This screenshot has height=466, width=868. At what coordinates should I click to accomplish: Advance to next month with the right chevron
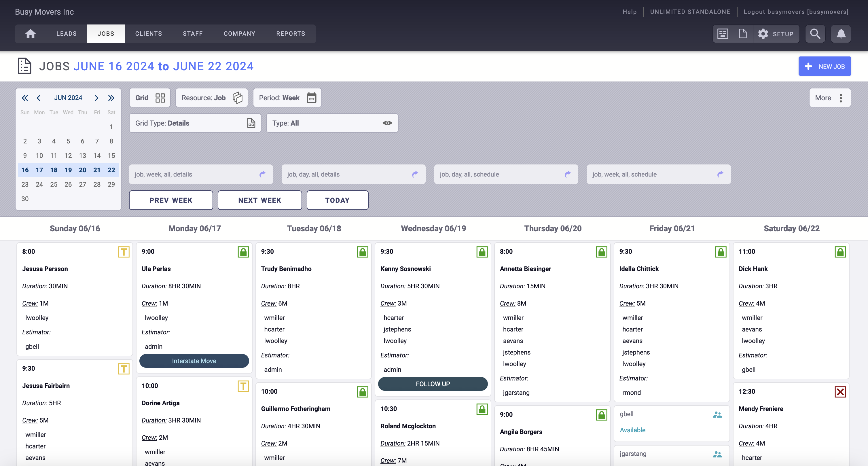tap(97, 98)
